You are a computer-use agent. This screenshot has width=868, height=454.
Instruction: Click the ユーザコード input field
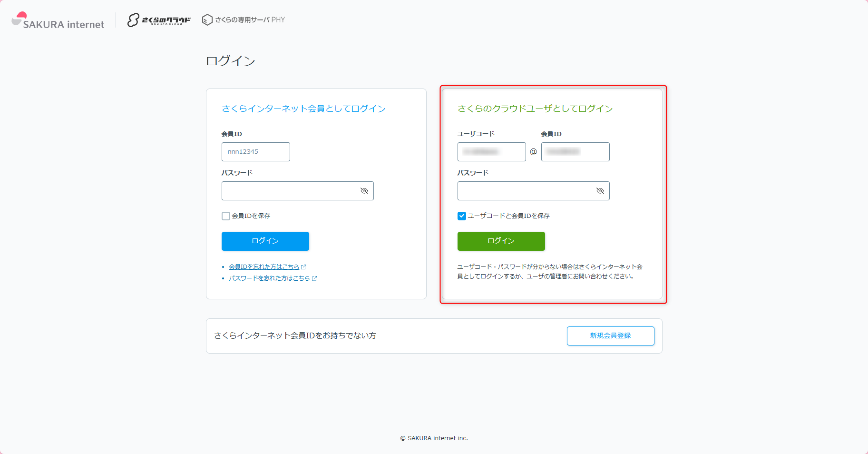491,151
